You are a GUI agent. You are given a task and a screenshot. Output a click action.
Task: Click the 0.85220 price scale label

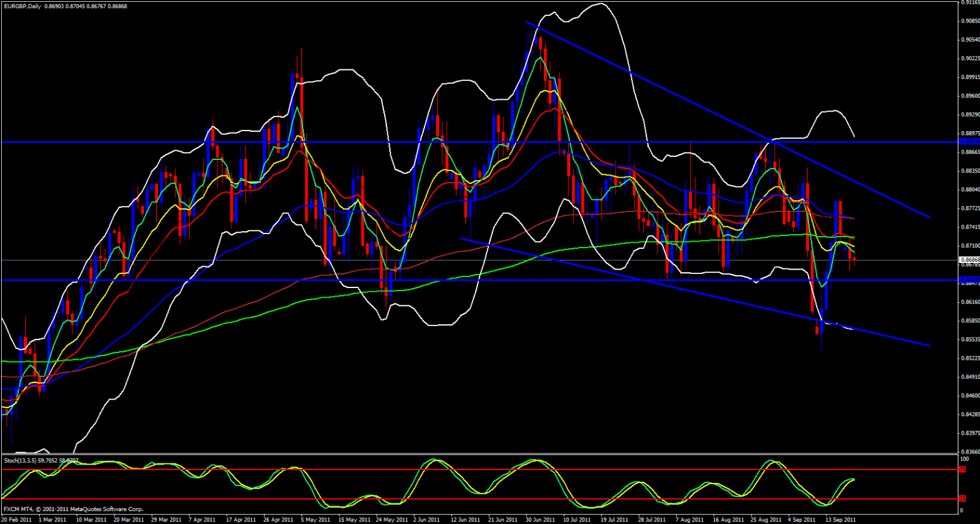click(969, 358)
